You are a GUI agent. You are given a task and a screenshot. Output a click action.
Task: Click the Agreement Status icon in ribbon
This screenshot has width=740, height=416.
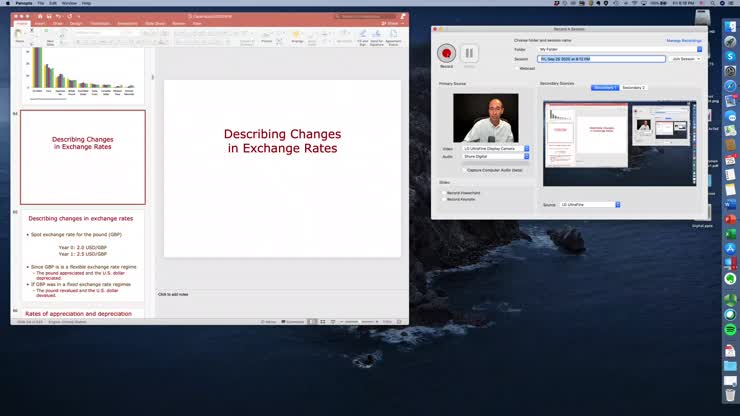click(x=393, y=38)
